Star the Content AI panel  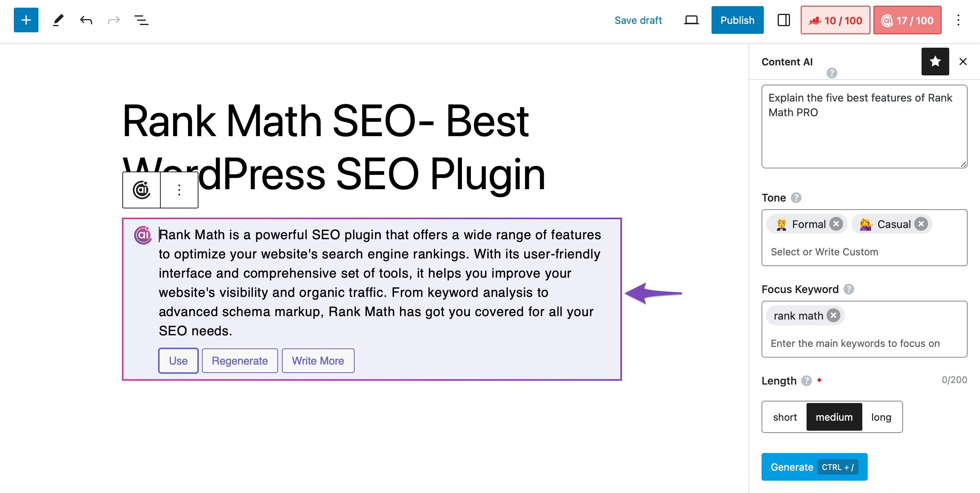pyautogui.click(x=935, y=62)
